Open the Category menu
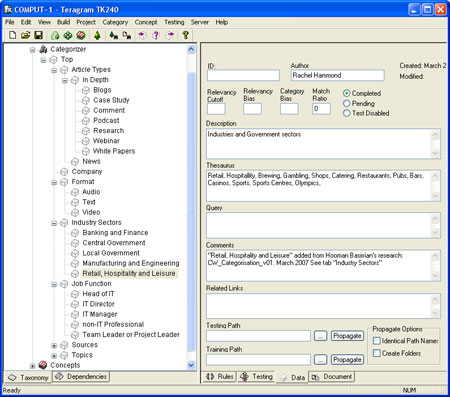This screenshot has width=450, height=397. 115,22
